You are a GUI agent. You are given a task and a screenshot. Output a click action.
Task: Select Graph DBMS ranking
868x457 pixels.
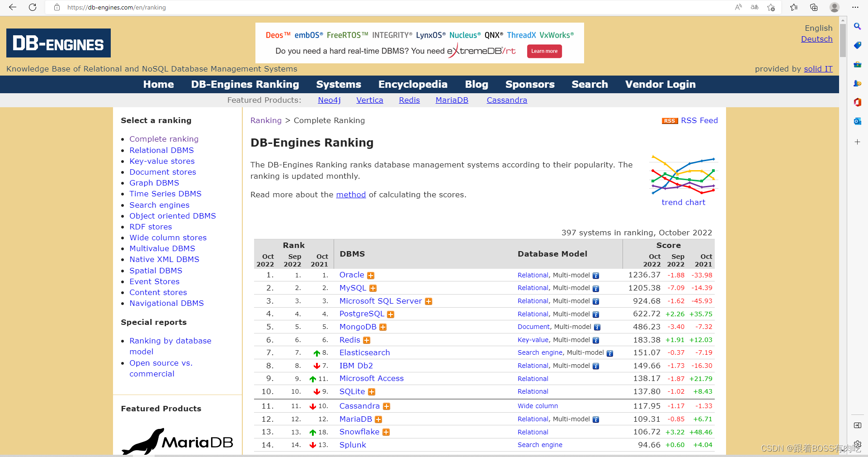click(154, 183)
